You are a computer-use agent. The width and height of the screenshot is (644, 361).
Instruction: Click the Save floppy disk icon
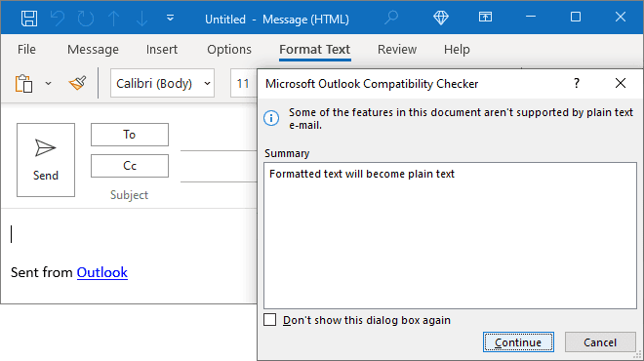29,19
